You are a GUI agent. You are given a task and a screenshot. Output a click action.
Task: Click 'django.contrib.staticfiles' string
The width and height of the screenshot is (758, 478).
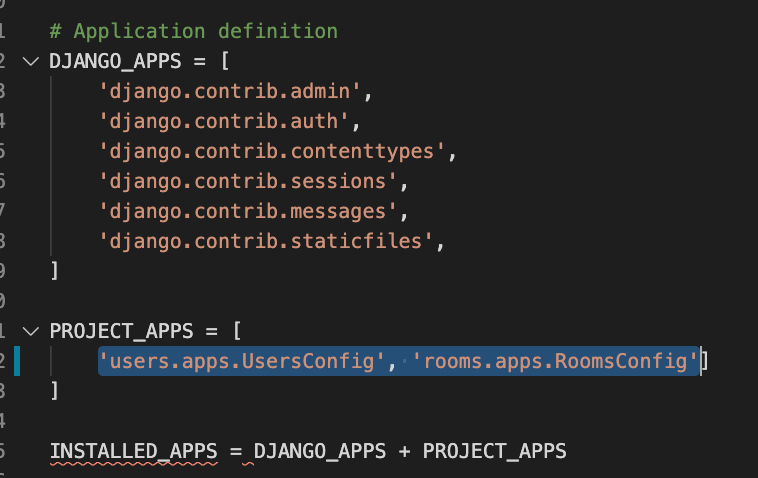tap(266, 241)
